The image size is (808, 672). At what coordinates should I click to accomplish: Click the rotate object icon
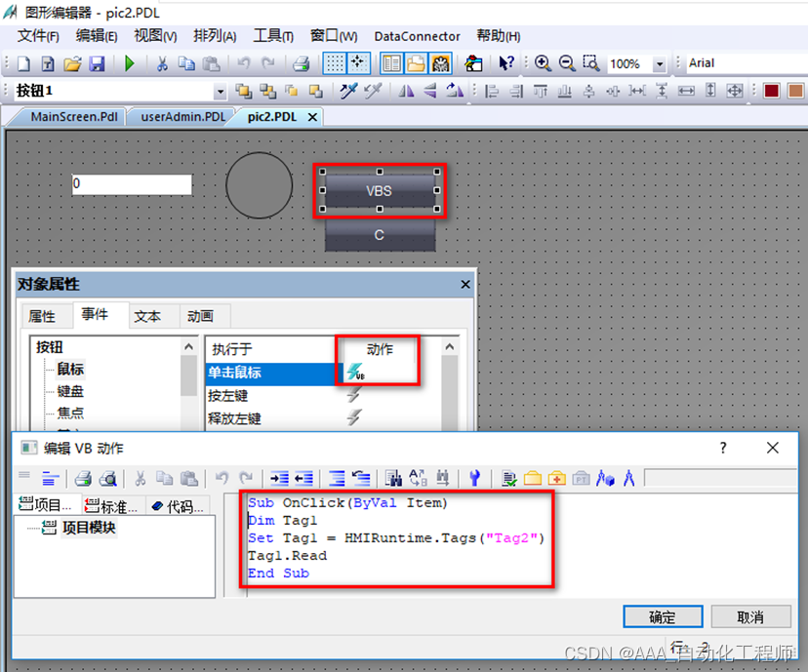(x=454, y=91)
